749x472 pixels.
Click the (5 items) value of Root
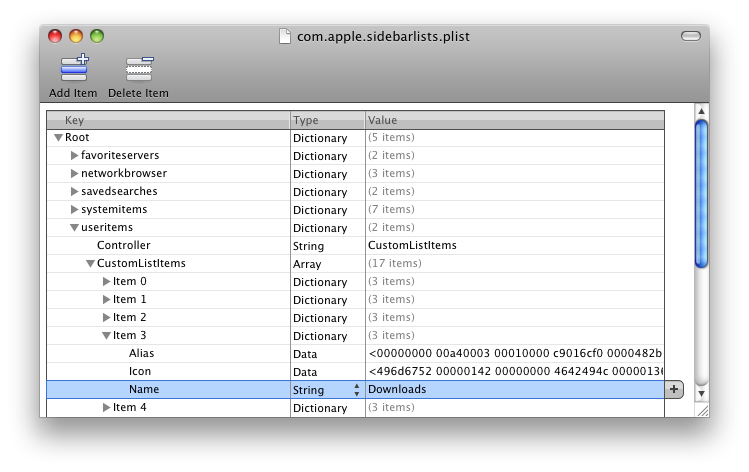click(x=391, y=138)
